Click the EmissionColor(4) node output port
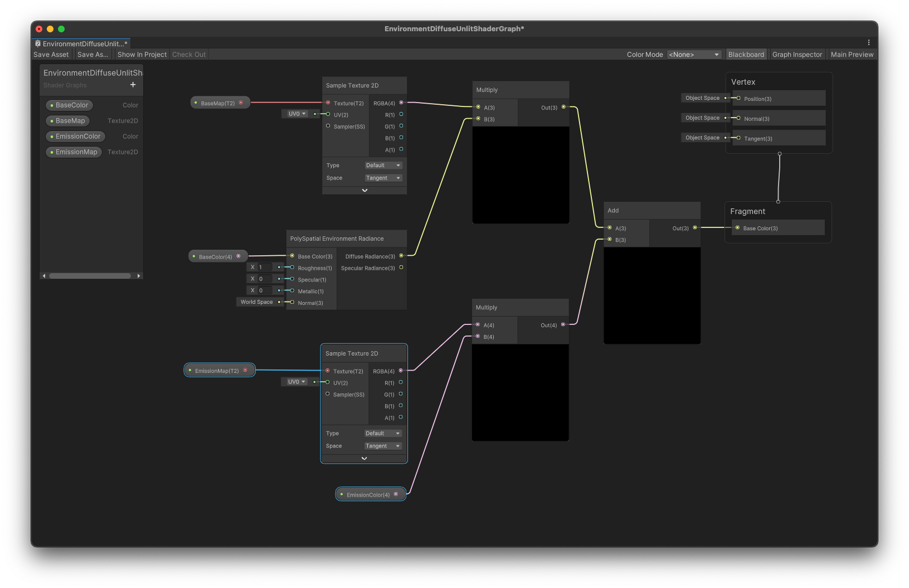The image size is (909, 588). tap(396, 494)
